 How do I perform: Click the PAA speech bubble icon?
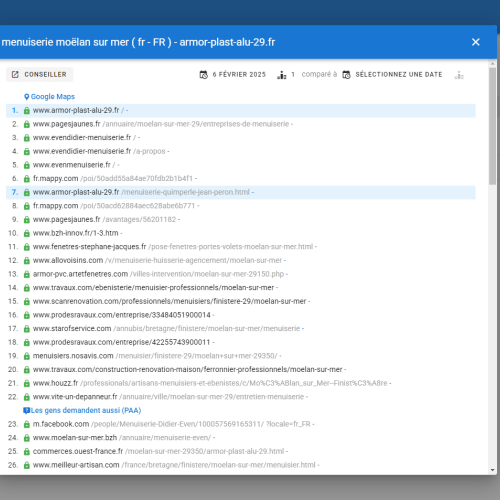click(26, 411)
